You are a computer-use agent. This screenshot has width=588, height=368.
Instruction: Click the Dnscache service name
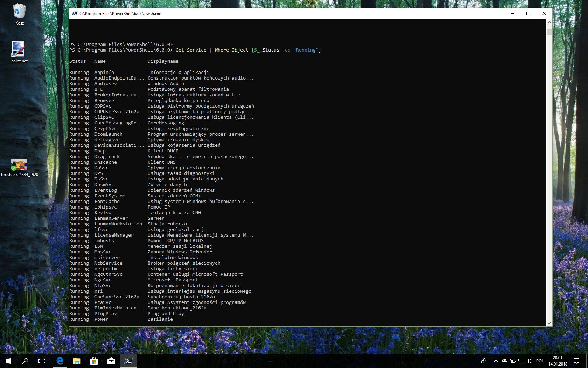pyautogui.click(x=106, y=162)
